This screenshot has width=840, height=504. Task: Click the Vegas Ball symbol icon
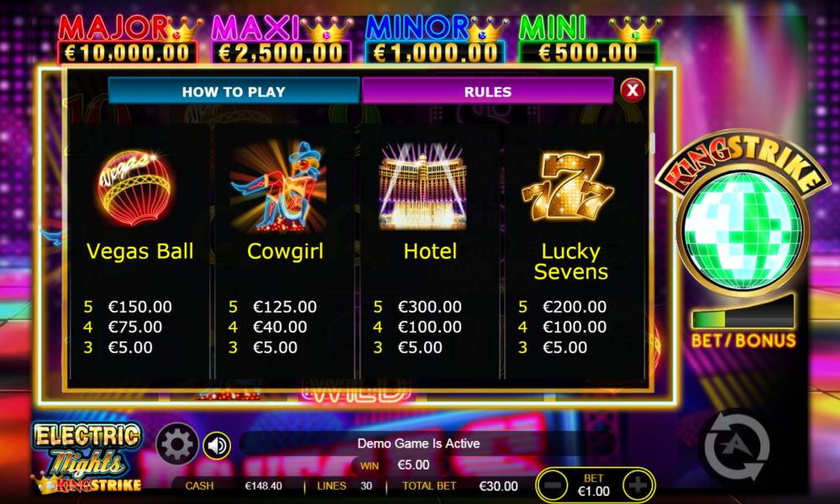[135, 187]
